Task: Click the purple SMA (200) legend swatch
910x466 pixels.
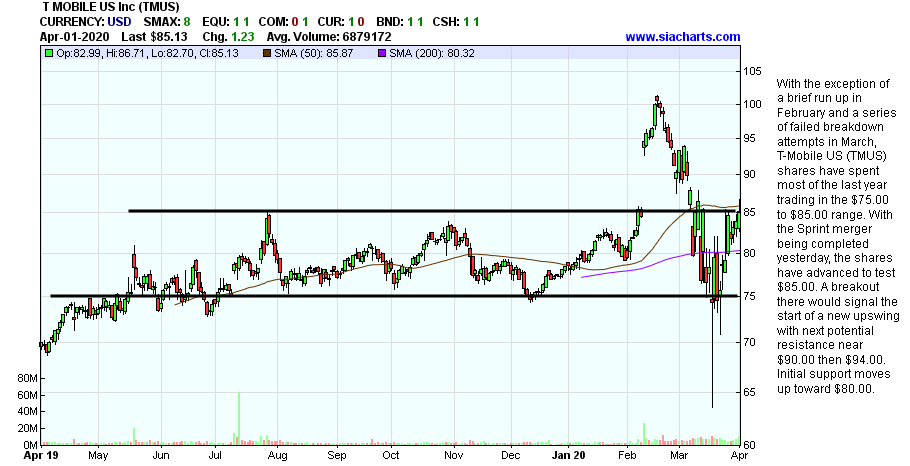Action: [379, 52]
